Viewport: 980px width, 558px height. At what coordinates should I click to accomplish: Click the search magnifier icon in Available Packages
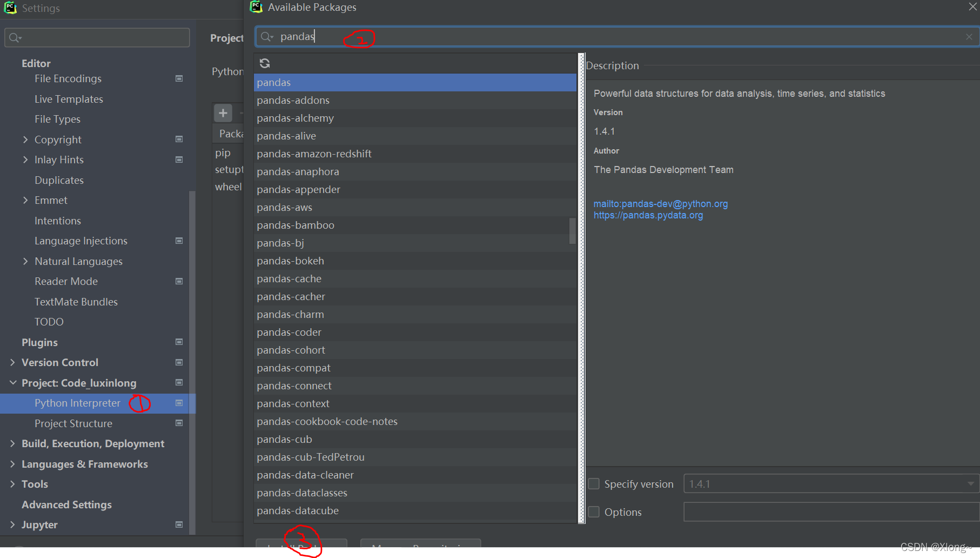[266, 37]
